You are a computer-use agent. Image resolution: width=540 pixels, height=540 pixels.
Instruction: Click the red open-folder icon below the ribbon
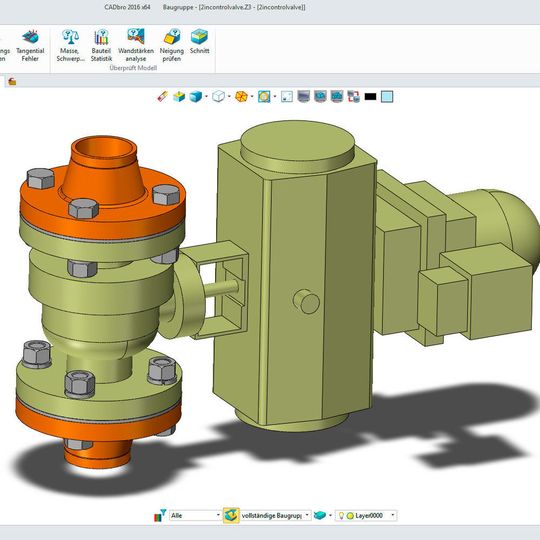pyautogui.click(x=12, y=82)
